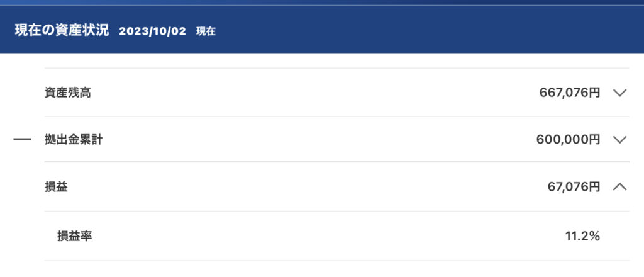Click the 2023/10/02 date in header
The height and width of the screenshot is (277, 644).
pyautogui.click(x=152, y=31)
